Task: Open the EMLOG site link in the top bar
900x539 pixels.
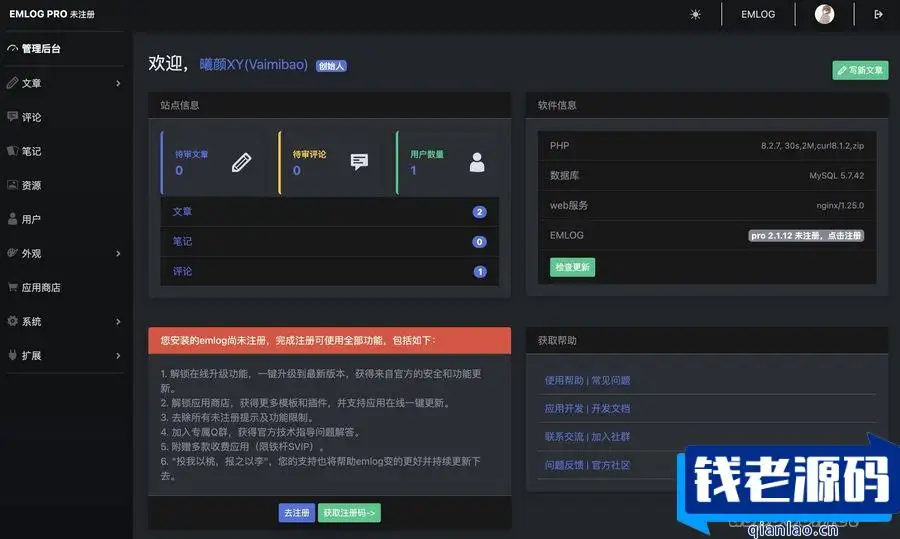Action: [758, 14]
